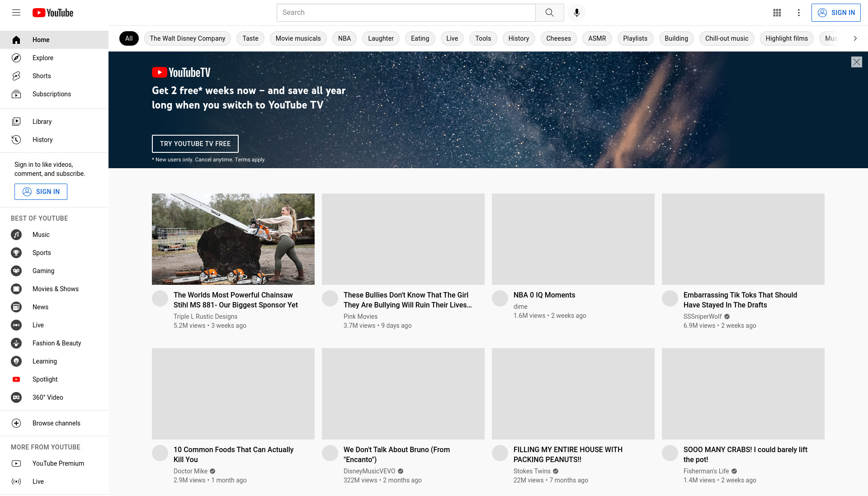Screen dimensions: 868x496
Task: Open the Sports trophy icon
Action: (16, 253)
